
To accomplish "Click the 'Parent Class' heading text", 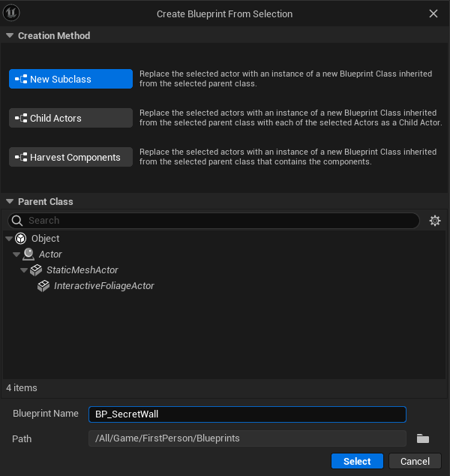I will pyautogui.click(x=46, y=201).
